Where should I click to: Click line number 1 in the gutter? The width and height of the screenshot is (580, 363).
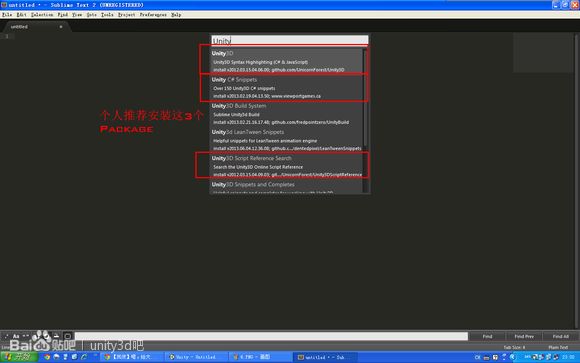pos(7,36)
